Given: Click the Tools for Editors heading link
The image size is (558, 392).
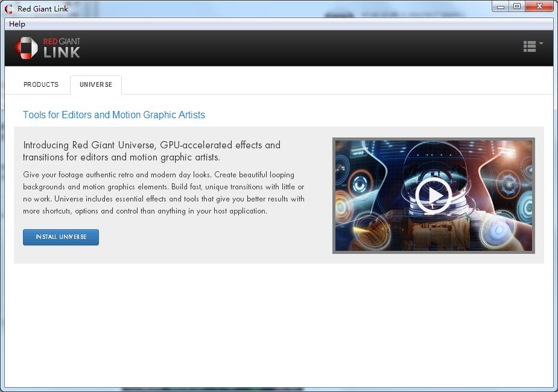Looking at the screenshot, I should [114, 115].
